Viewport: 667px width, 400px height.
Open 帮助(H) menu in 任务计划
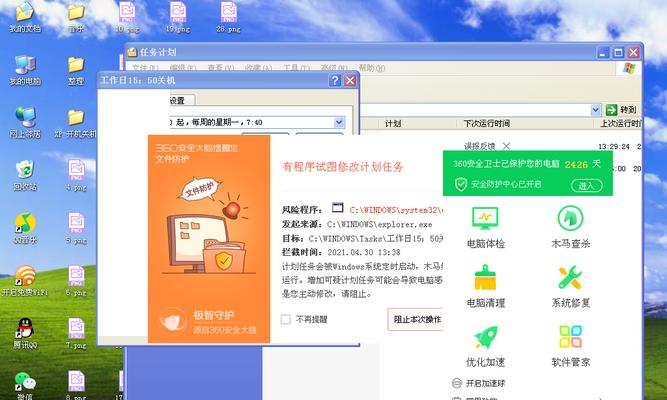tap(371, 68)
